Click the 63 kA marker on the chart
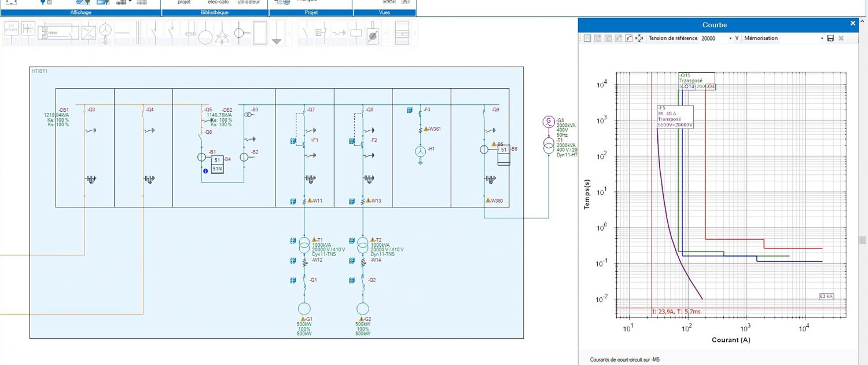 tap(826, 296)
